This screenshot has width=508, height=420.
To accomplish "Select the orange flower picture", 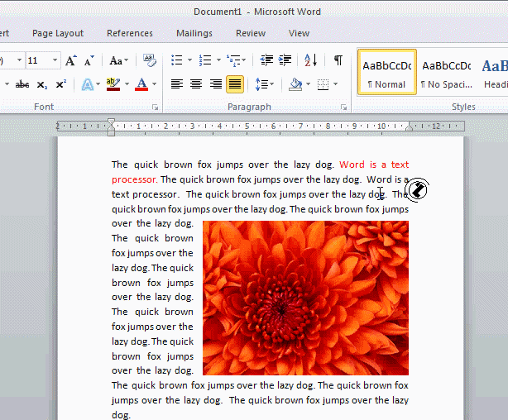I will (305, 298).
